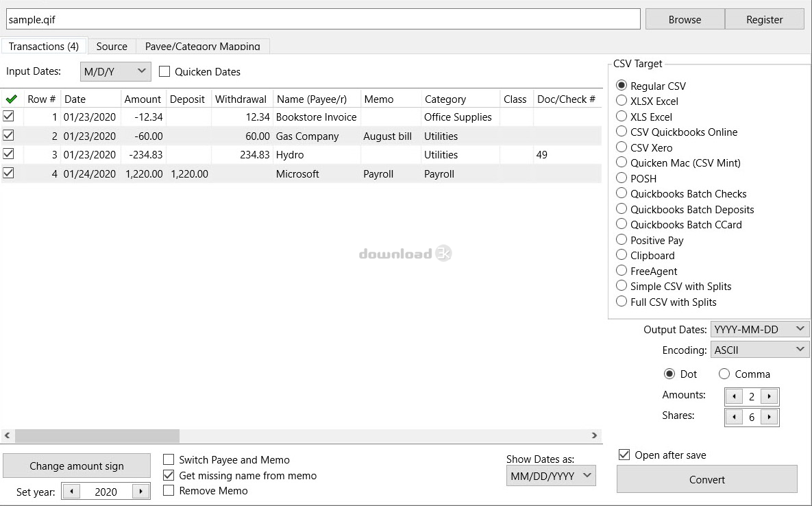Select XLS Excel output format
The width and height of the screenshot is (812, 506).
[x=622, y=116]
